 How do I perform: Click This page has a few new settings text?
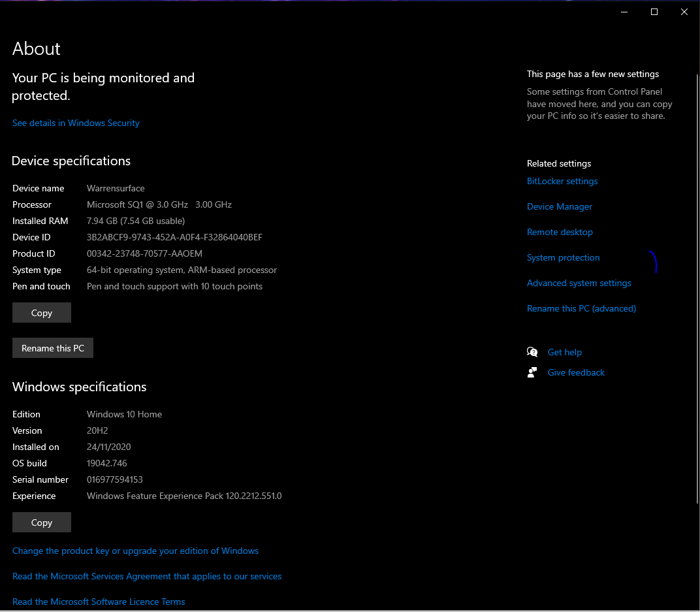(x=593, y=74)
